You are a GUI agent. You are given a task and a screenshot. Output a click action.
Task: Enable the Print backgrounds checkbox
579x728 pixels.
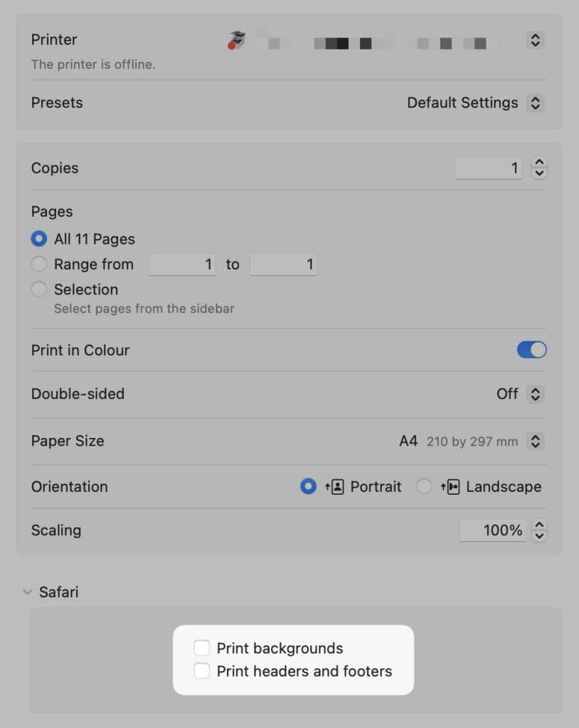[x=202, y=648]
